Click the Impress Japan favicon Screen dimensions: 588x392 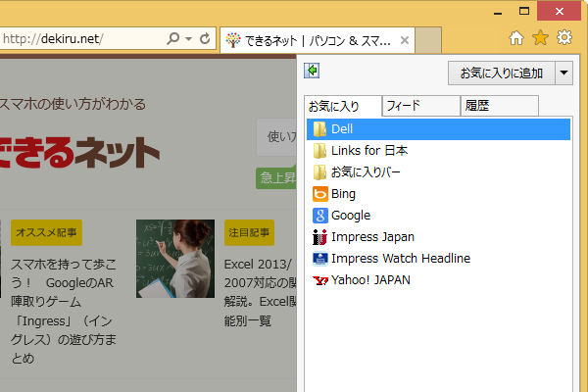pyautogui.click(x=319, y=237)
